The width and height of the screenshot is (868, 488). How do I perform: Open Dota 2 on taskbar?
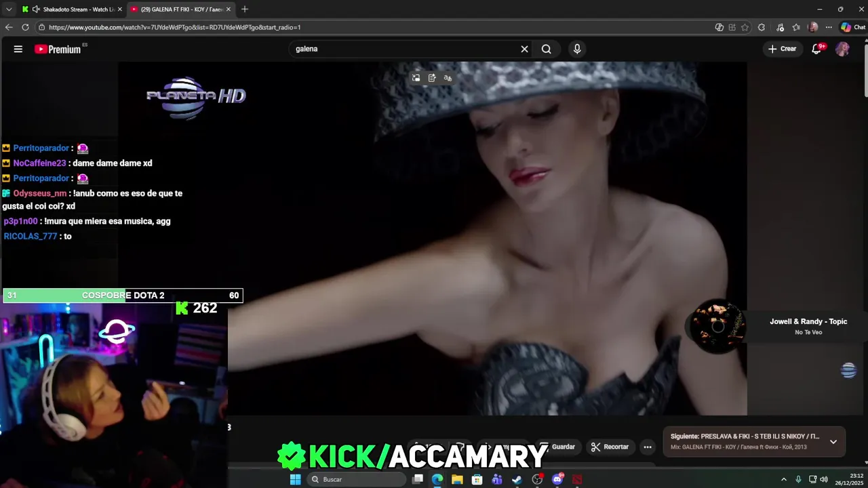pyautogui.click(x=577, y=479)
